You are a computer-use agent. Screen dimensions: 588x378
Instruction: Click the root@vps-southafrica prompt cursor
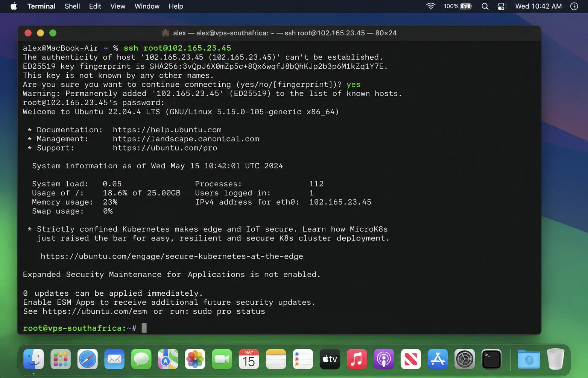144,328
